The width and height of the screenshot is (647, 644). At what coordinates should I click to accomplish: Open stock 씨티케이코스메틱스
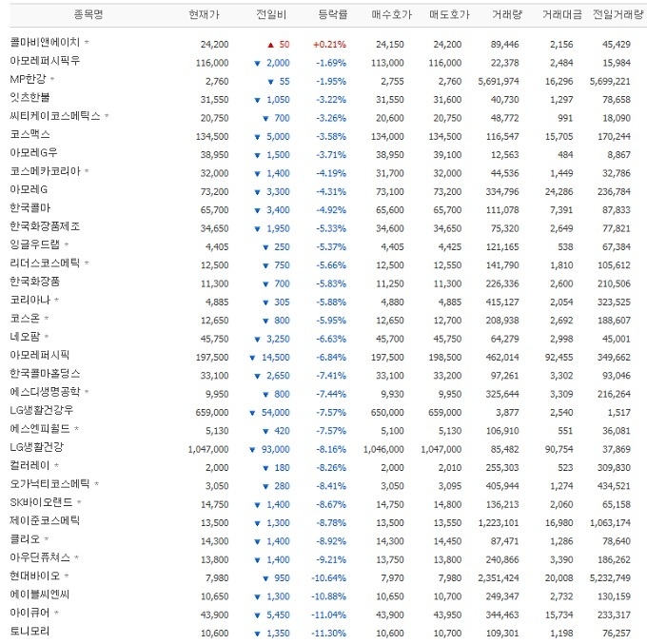pos(55,115)
